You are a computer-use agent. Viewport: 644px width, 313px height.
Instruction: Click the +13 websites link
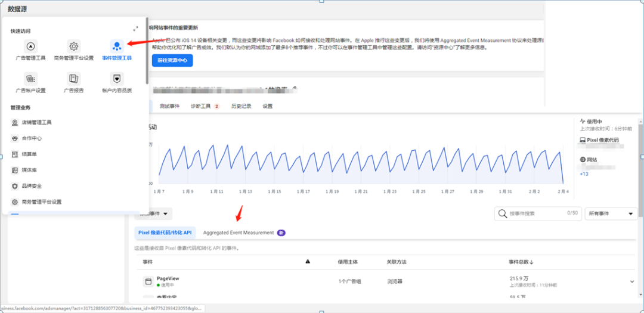point(584,174)
